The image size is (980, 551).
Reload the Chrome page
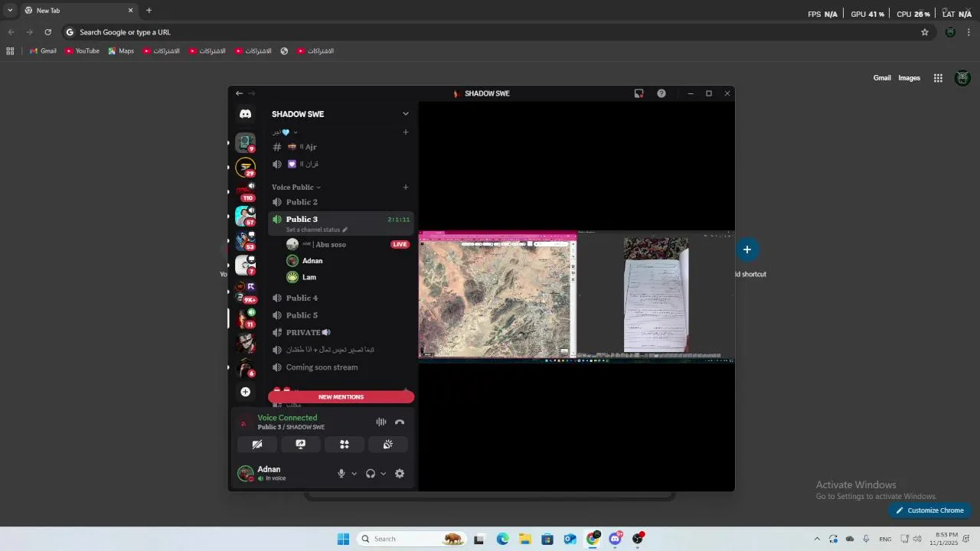47,32
